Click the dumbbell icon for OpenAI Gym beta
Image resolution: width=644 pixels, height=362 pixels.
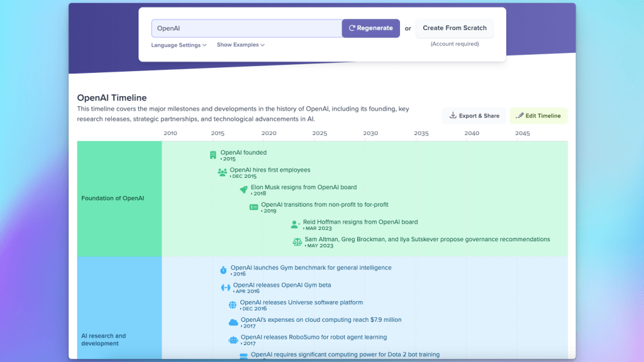pos(225,288)
